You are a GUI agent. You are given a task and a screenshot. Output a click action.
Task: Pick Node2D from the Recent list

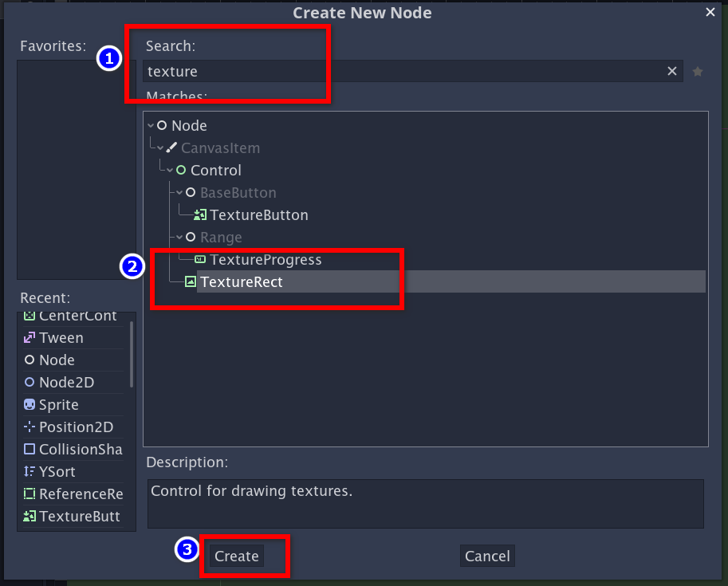(73, 382)
